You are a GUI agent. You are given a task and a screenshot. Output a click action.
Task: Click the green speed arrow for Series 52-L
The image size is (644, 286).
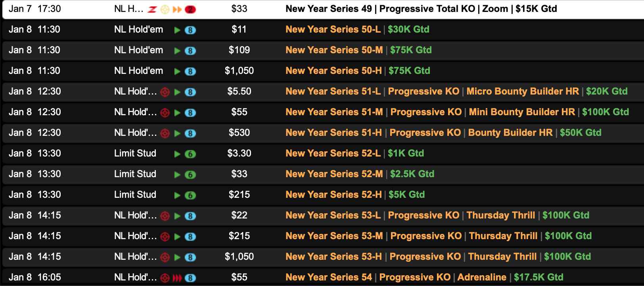[177, 154]
